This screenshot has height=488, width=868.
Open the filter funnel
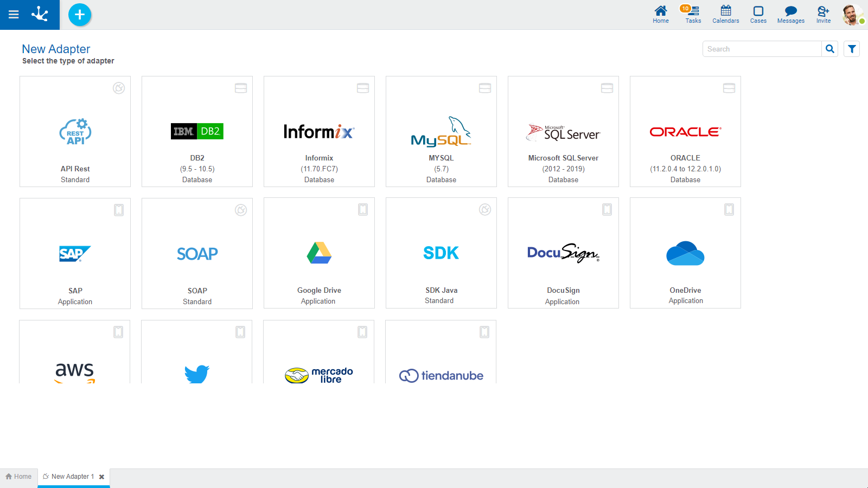pos(852,49)
